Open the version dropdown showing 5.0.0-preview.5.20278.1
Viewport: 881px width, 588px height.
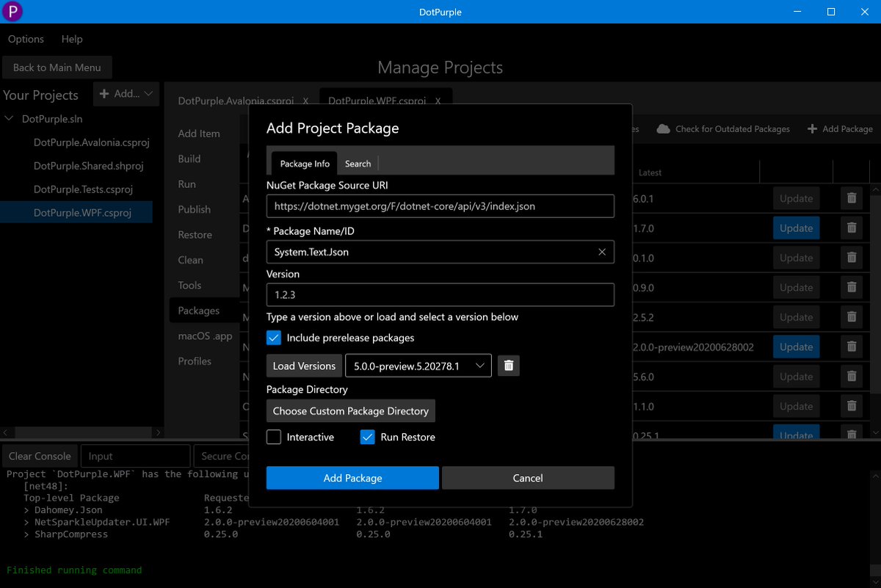click(x=418, y=366)
